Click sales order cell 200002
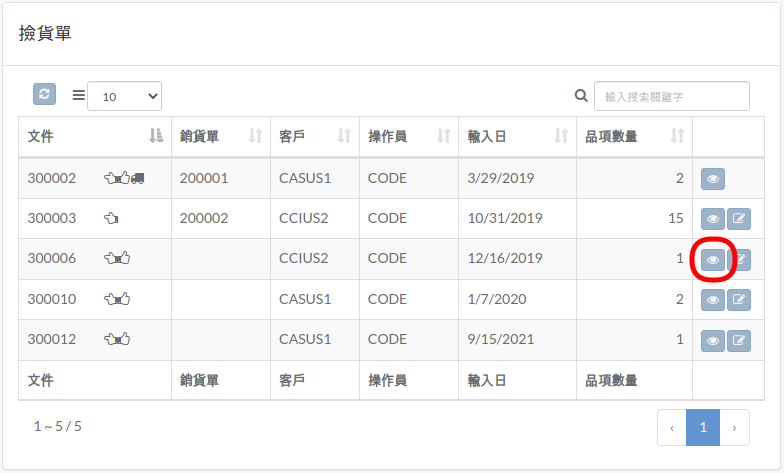Image resolution: width=784 pixels, height=473 pixels. [204, 218]
